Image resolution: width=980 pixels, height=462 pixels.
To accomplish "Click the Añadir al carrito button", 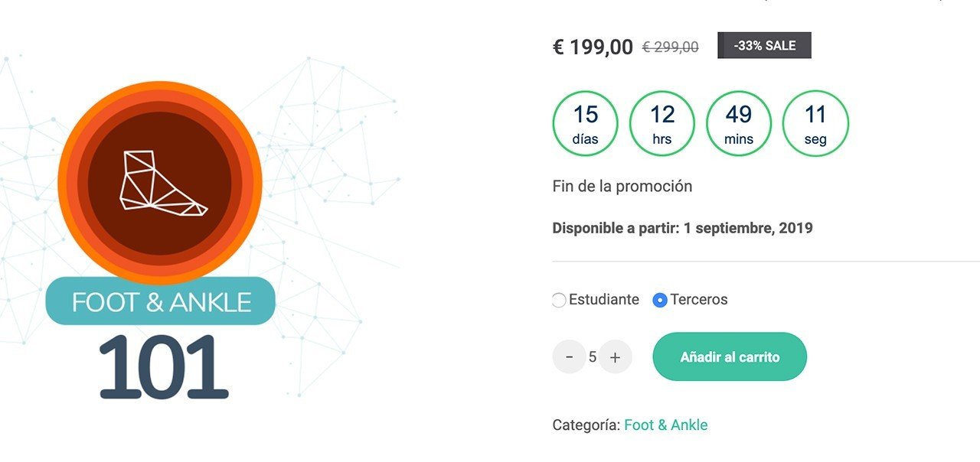I will click(x=730, y=356).
